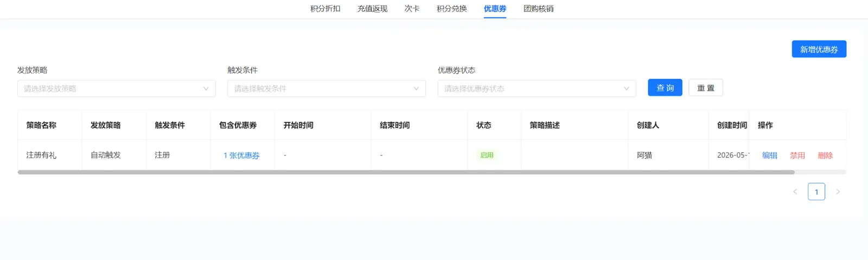
Task: Click the 开始时间 column header
Action: click(323, 125)
